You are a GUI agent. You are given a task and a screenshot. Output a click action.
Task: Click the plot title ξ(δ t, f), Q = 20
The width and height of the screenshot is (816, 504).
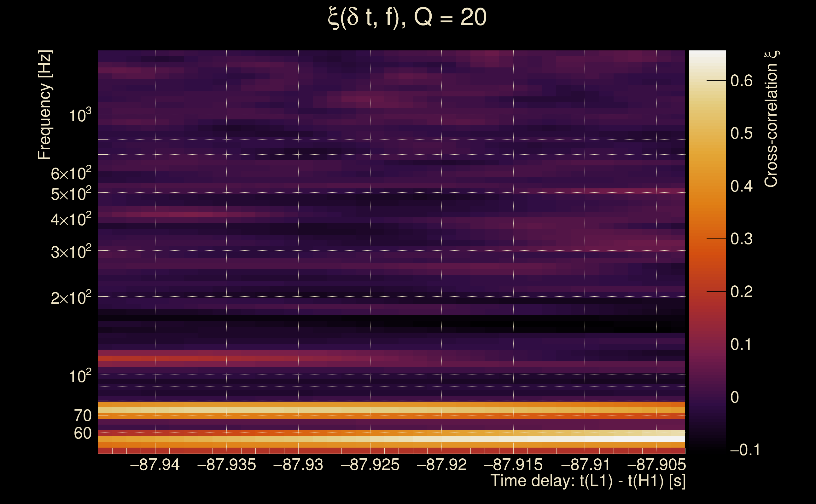(x=407, y=17)
